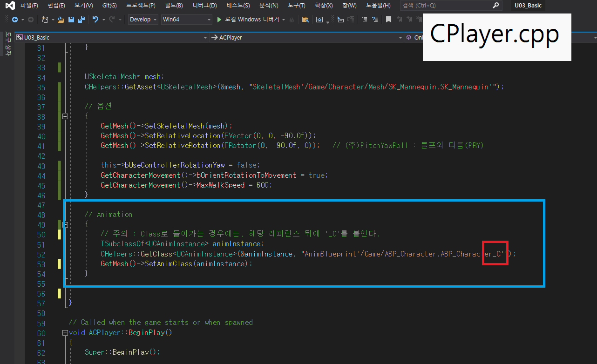Open the 파일(F) menu
This screenshot has width=597, height=364.
pos(29,6)
